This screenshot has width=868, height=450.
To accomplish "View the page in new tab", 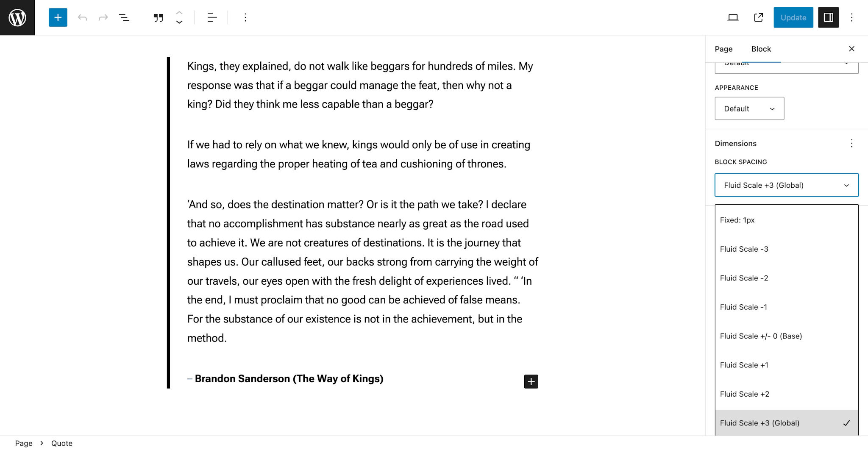I will [x=759, y=17].
